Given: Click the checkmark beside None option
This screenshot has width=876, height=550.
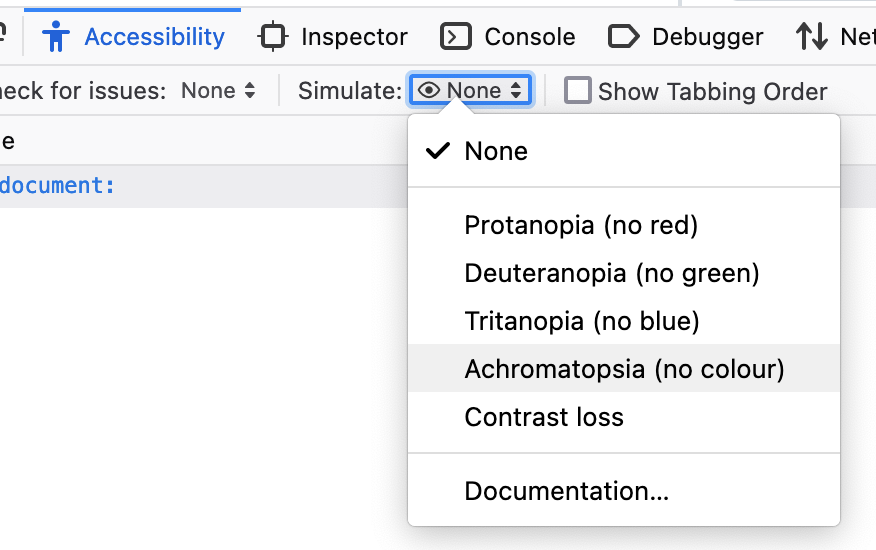Looking at the screenshot, I should point(437,151).
